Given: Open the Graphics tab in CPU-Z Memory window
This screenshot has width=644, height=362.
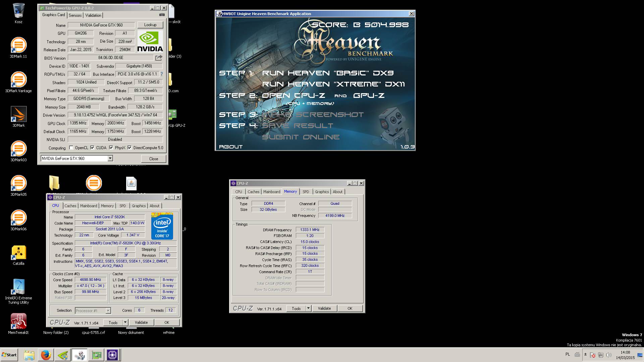Looking at the screenshot, I should coord(322,192).
